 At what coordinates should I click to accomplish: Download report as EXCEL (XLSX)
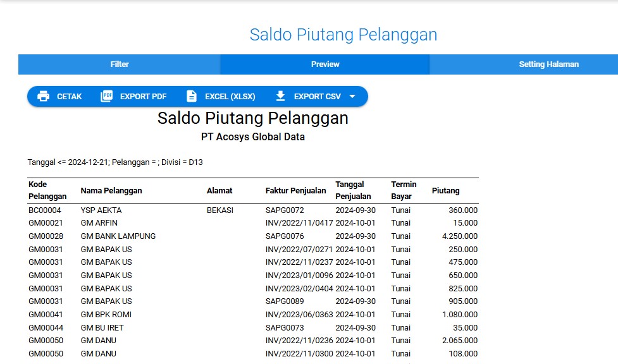[230, 97]
